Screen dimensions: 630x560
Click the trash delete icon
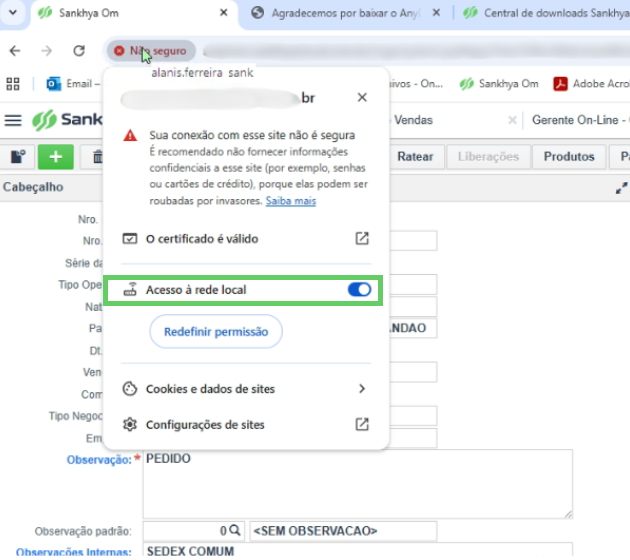tap(97, 157)
